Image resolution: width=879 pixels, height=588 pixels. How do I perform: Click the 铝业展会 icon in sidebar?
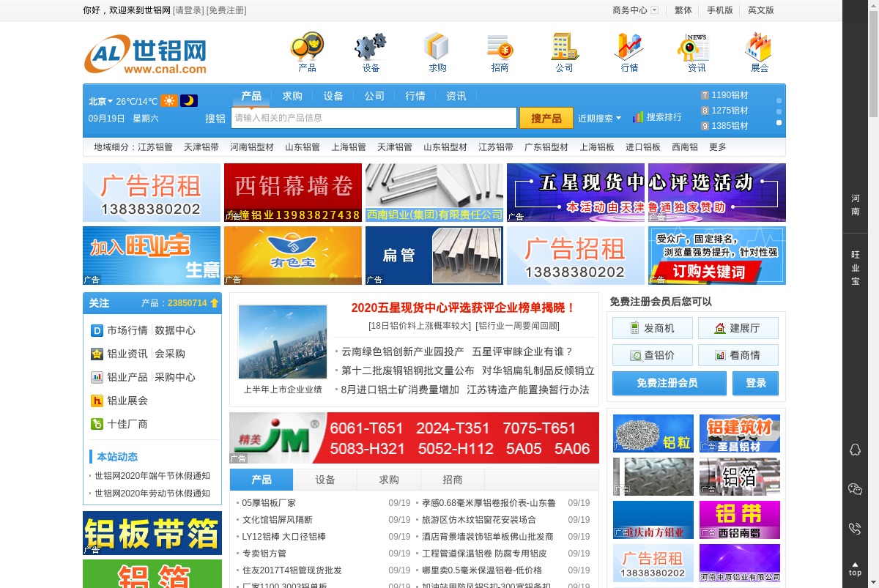point(97,401)
